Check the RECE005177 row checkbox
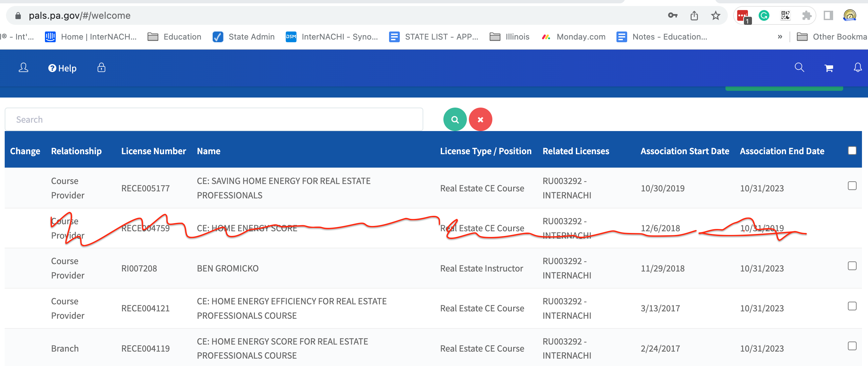Screen dimensions: 868x366 [x=852, y=186]
